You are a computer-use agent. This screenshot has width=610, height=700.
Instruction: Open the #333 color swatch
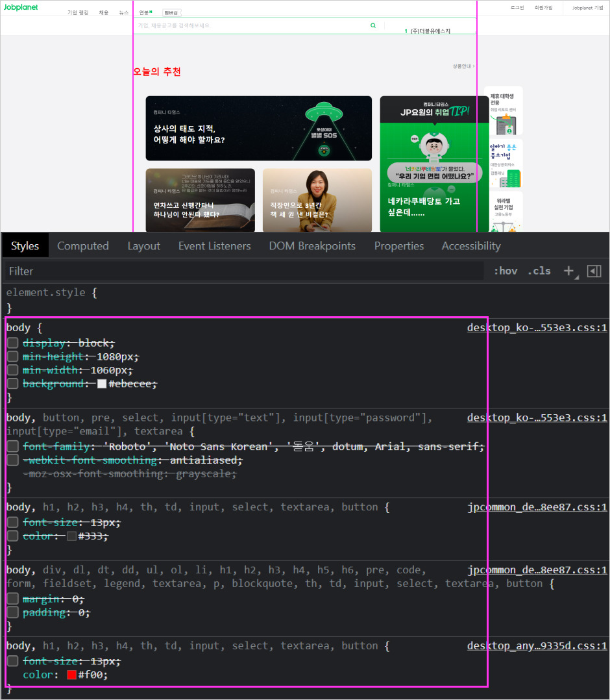click(71, 536)
